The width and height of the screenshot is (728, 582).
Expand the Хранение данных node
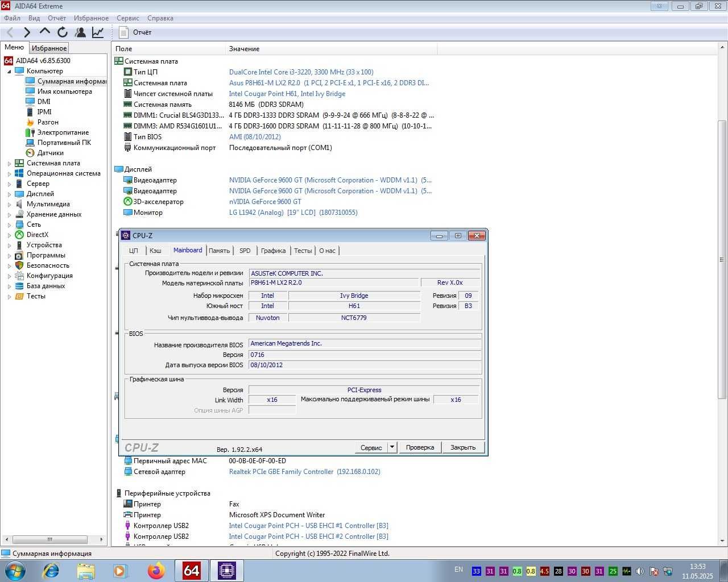9,214
